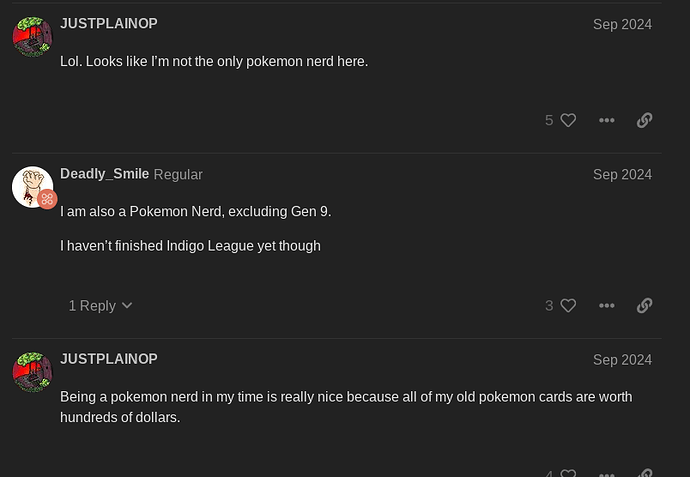
Task: Like Deadly_Smile's post with heart icon
Action: [x=568, y=306]
